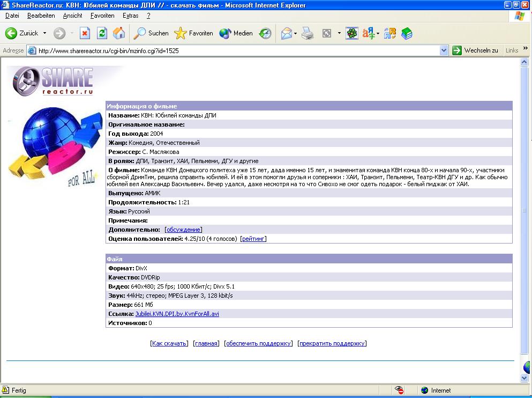Click the 'Размер: 661 Мб' row
The image size is (532, 398).
(x=309, y=305)
